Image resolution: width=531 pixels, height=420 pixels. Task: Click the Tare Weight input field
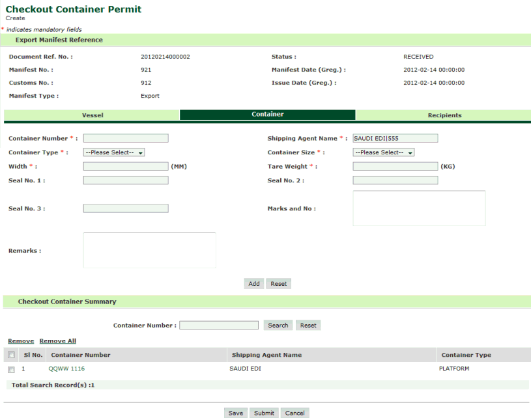(x=395, y=167)
